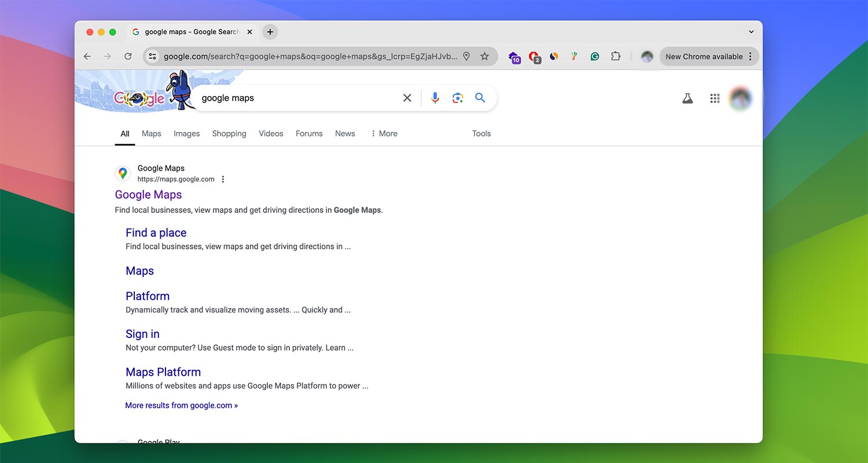Search by image using the Google Lens icon

457,98
